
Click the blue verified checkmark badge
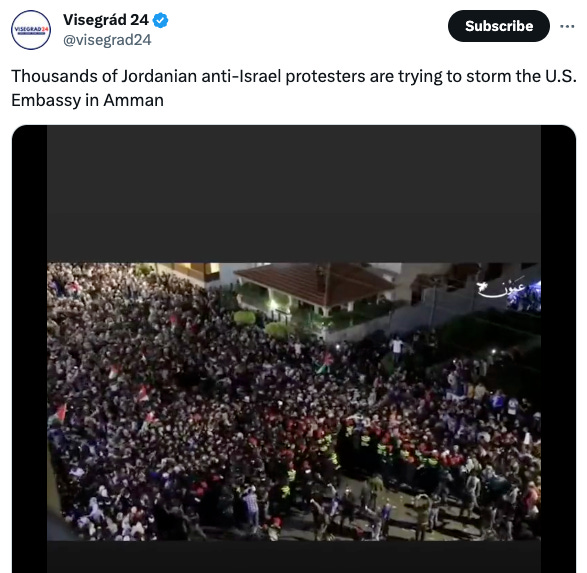click(161, 20)
